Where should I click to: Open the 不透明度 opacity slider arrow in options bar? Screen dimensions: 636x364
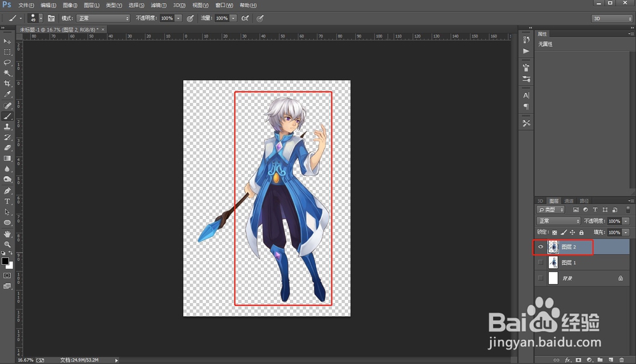pos(178,18)
